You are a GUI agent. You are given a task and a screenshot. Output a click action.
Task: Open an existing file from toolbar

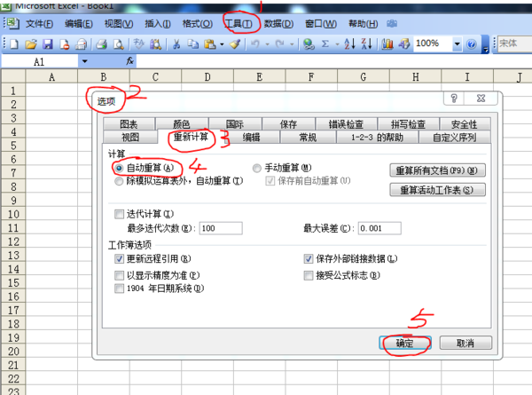pos(30,43)
